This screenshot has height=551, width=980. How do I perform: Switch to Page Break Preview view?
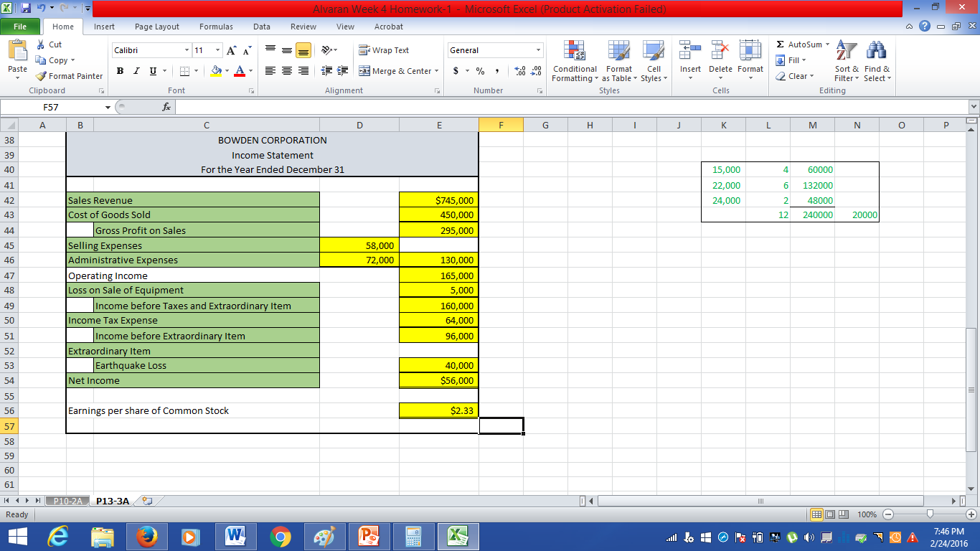click(x=844, y=514)
